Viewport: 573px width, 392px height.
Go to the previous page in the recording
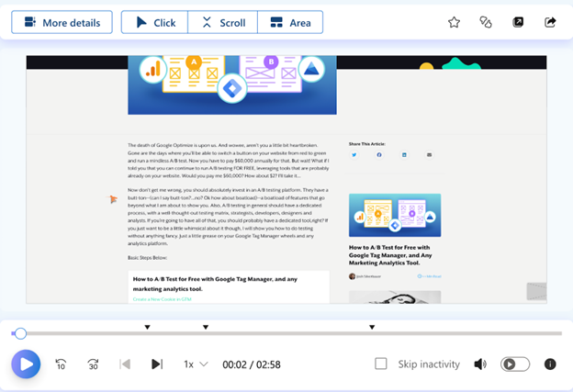point(125,364)
